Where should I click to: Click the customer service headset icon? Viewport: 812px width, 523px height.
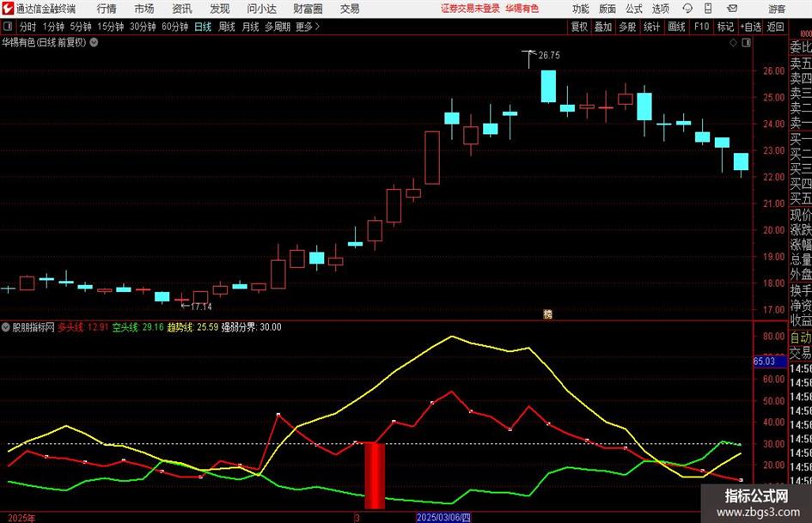[687, 9]
